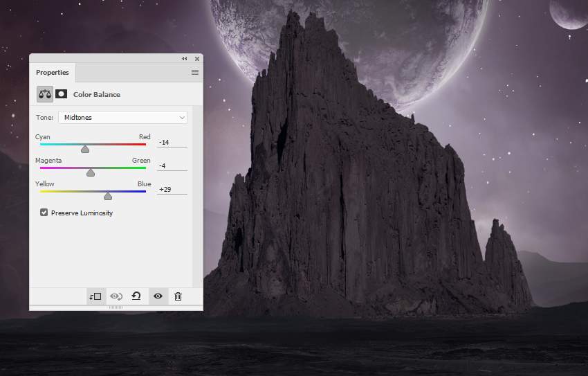Screen dimensions: 588x376
Task: Collapse the Properties panel with double arrows
Action: (x=185, y=59)
